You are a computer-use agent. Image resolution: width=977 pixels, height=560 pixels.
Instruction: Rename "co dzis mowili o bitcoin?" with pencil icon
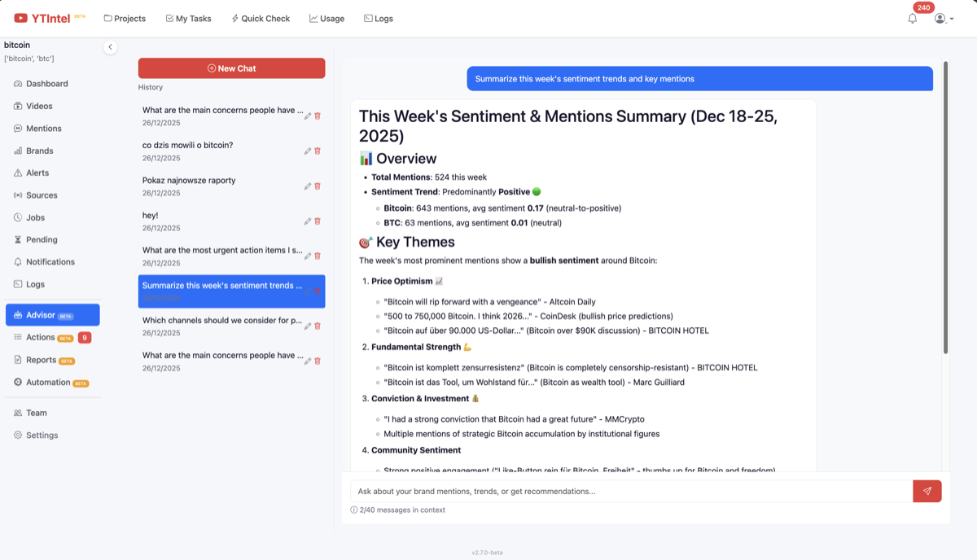(306, 151)
